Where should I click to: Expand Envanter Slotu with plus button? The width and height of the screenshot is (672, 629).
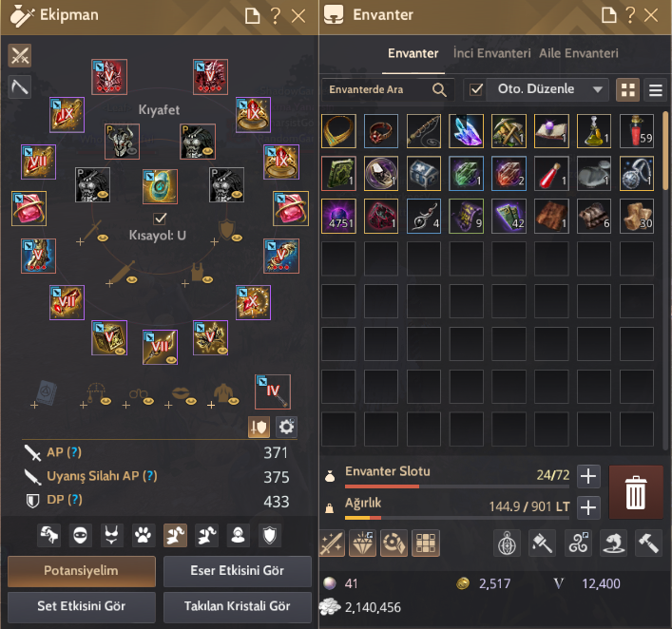click(588, 476)
